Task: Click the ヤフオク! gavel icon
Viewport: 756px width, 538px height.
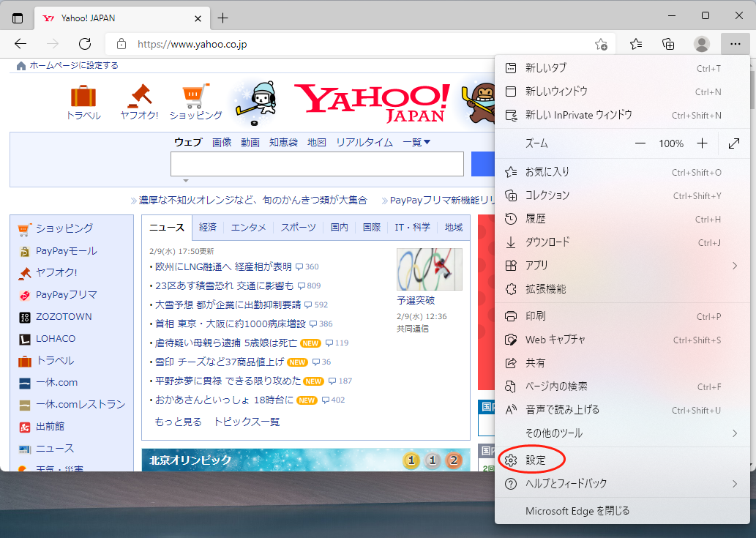Action: (x=139, y=97)
